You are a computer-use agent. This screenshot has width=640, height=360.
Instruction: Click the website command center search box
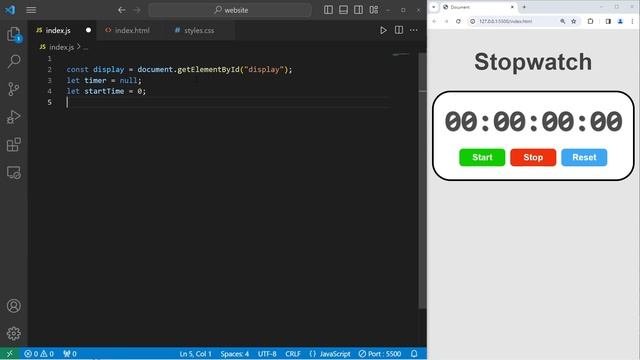230,10
